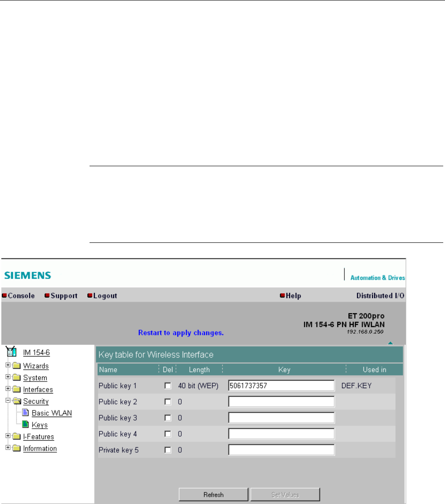Open the Console menu item

tap(21, 296)
